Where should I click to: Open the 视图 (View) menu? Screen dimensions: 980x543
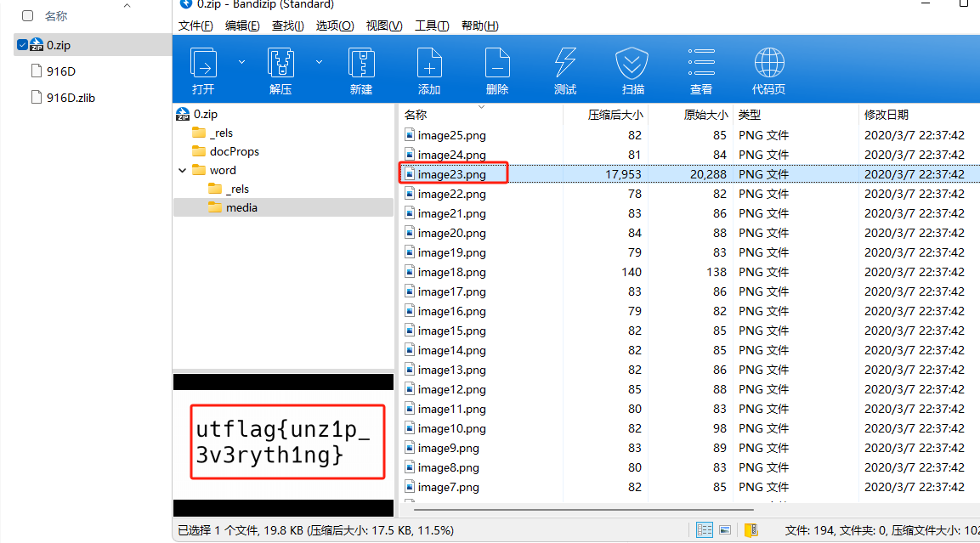pos(383,25)
